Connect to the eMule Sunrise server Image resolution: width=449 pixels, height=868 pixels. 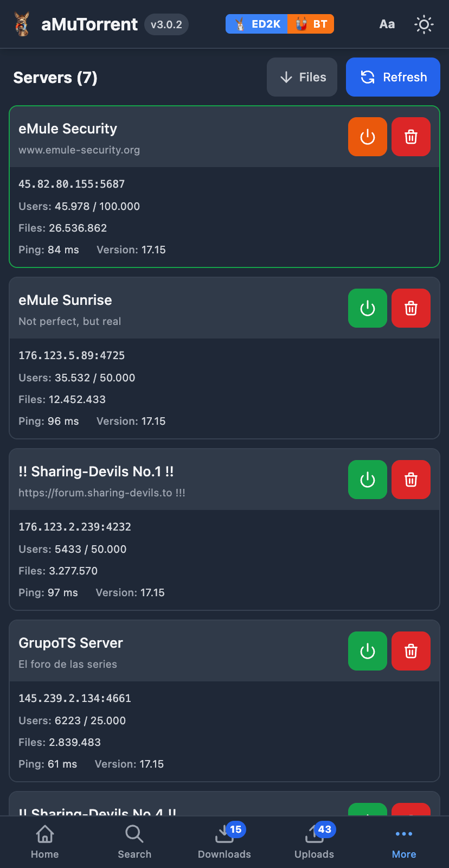tap(367, 308)
